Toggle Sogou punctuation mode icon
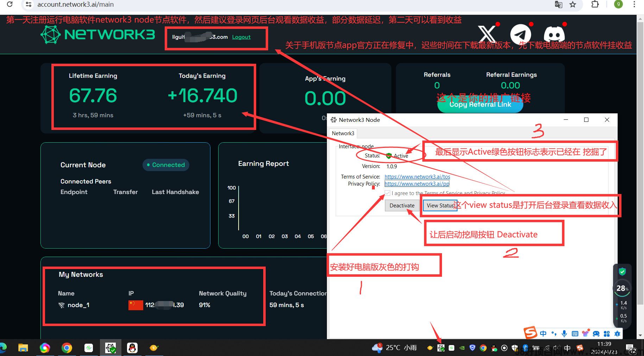The width and height of the screenshot is (644, 356). [x=554, y=333]
